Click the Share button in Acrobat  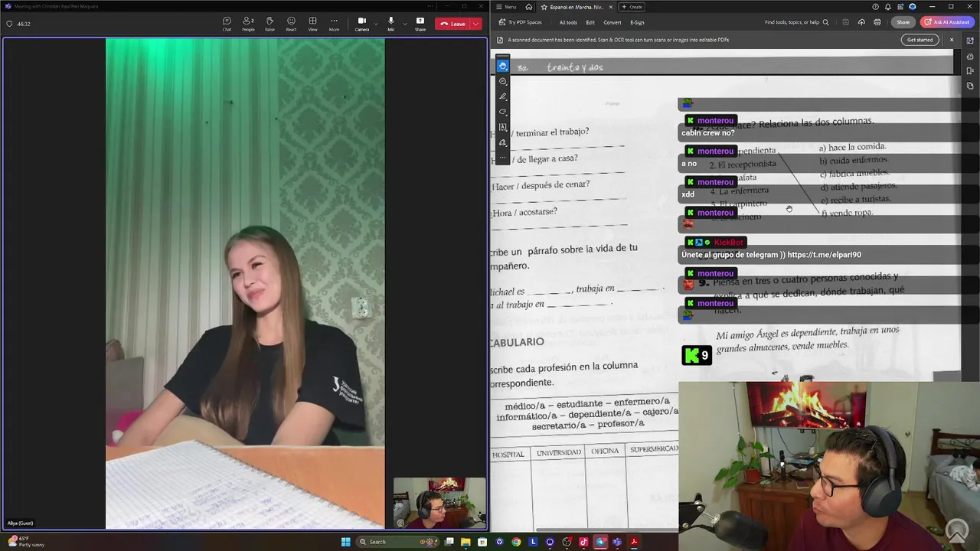coord(903,22)
